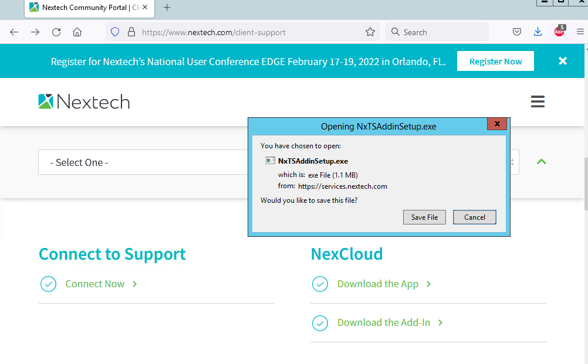Open the Firefox application menu
The height and width of the screenshot is (364, 588).
580,32
